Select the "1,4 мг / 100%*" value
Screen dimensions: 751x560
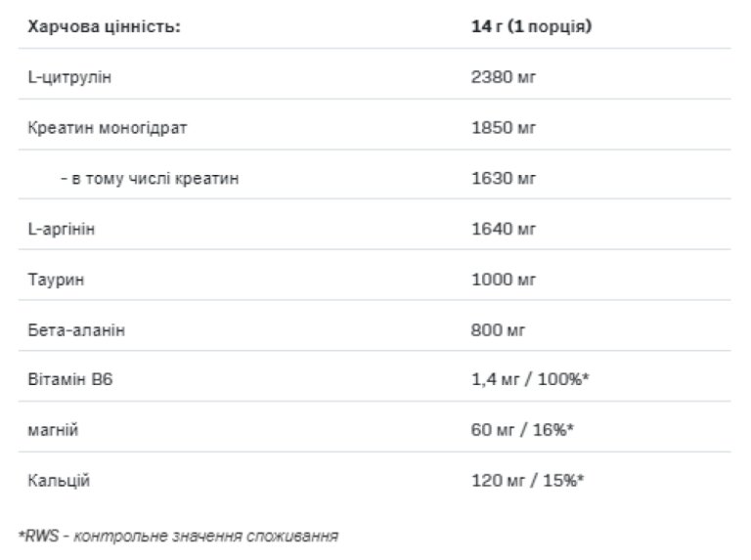529,380
